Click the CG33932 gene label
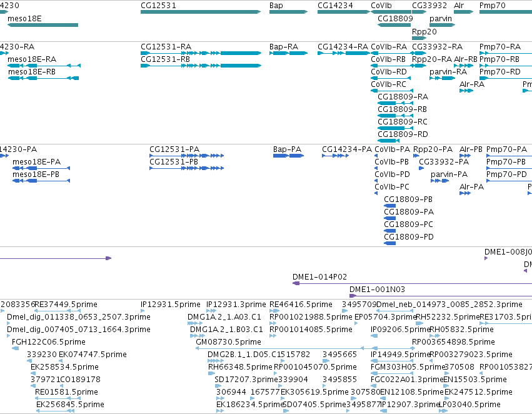The height and width of the screenshot is (414, 532). pyautogui.click(x=429, y=6)
